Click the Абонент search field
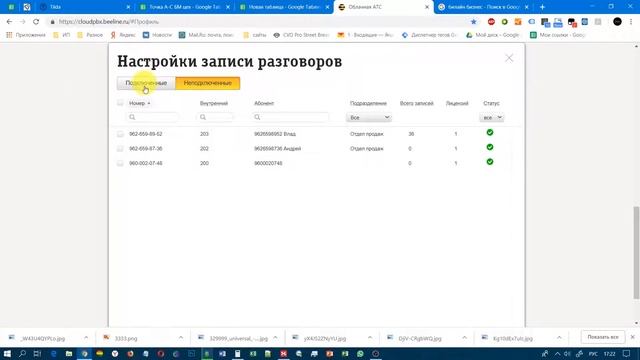 point(291,117)
